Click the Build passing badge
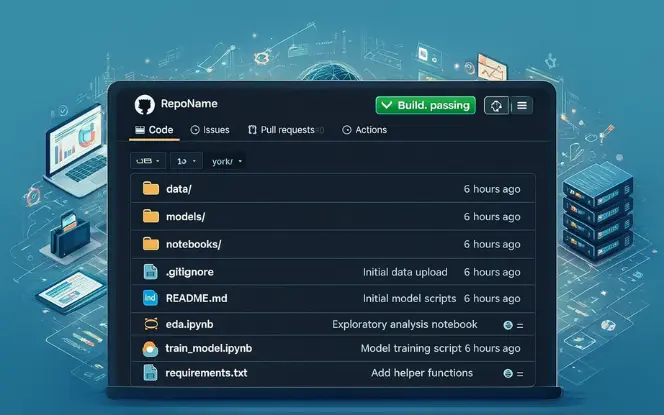The image size is (664, 415). 426,105
